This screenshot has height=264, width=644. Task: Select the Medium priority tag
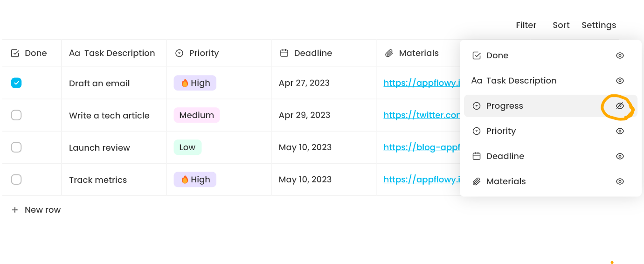click(196, 115)
